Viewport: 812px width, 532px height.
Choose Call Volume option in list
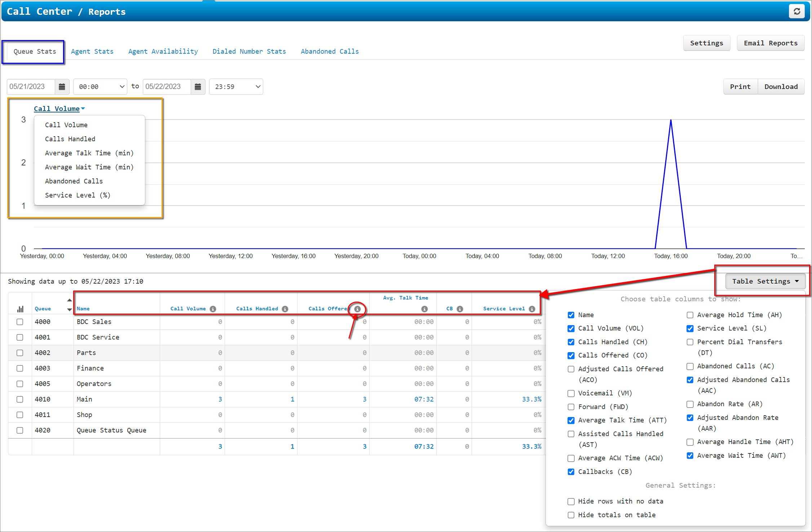(66, 125)
